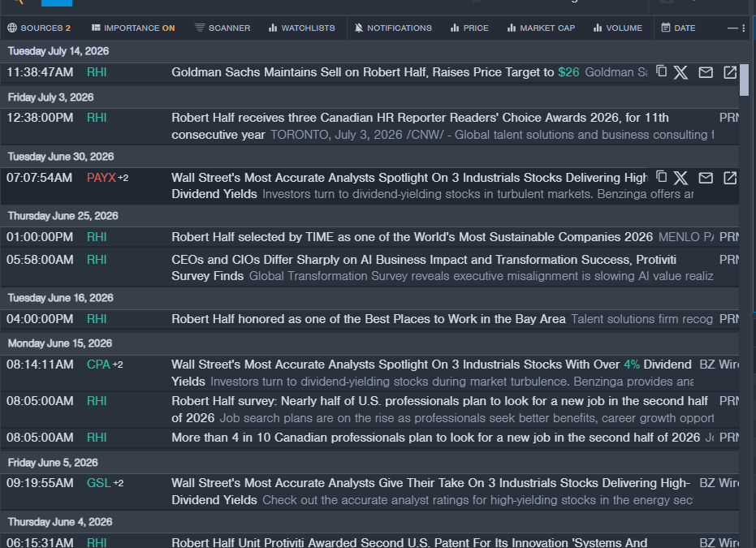Open the Scanner filter menu
This screenshot has width=756, height=548.
coord(222,28)
